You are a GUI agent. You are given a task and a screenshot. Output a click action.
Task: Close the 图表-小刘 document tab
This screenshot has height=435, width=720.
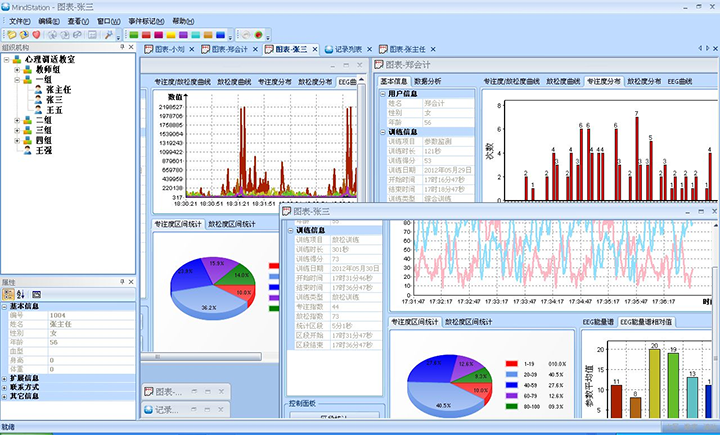point(192,48)
